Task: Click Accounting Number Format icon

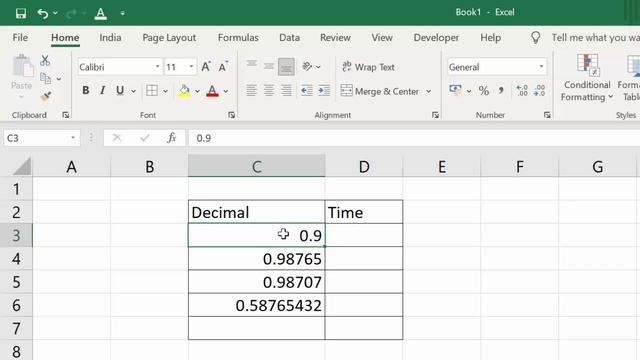Action: [x=455, y=90]
